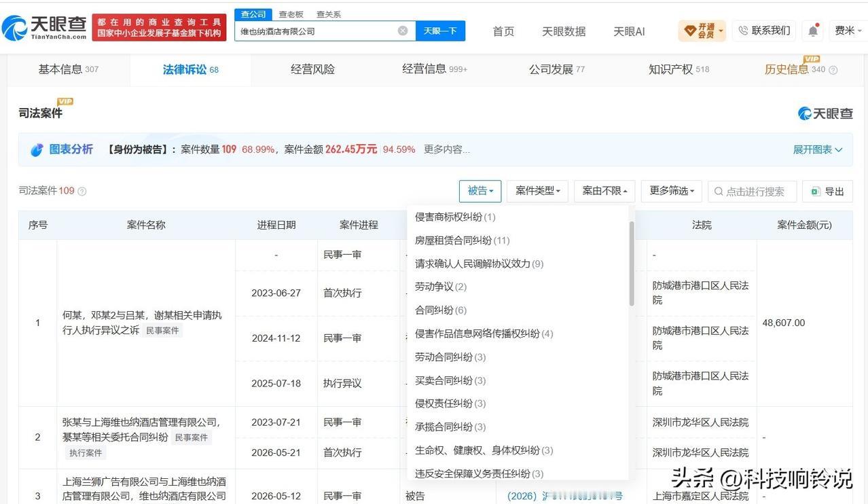Click the diamond icon on 开通会员
The image size is (868, 504).
tap(690, 31)
